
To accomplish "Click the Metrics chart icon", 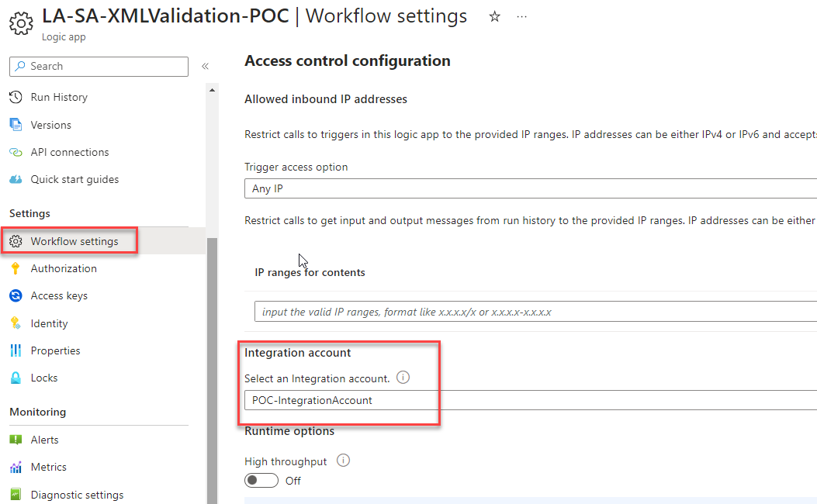I will (x=16, y=467).
